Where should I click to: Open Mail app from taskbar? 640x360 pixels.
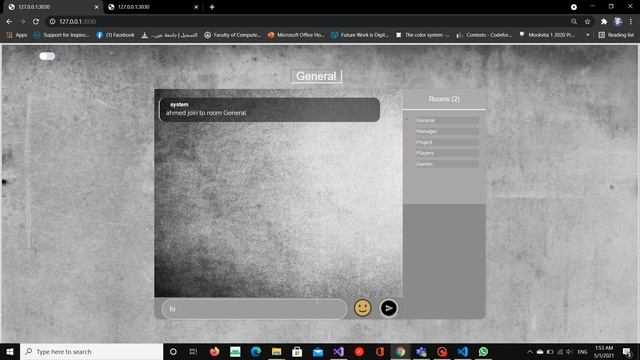coord(318,351)
